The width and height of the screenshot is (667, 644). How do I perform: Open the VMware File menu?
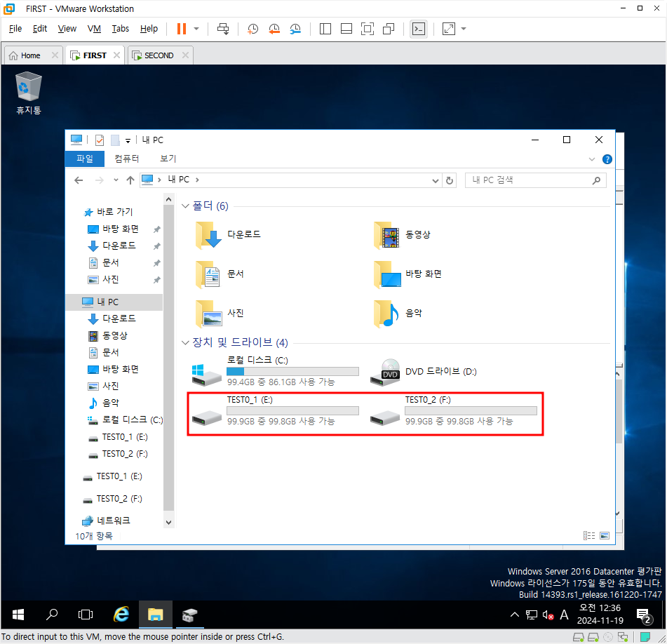[15, 29]
